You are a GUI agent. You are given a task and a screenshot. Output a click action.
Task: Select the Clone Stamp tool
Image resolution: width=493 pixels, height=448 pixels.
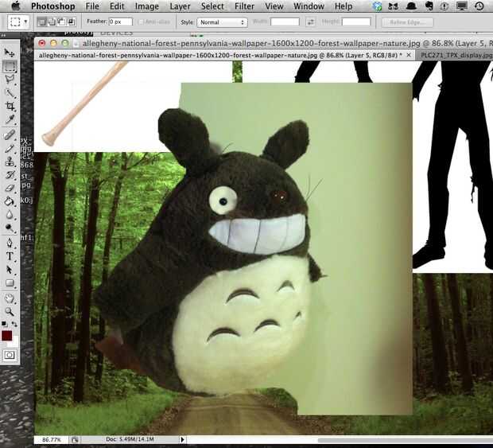(10, 162)
